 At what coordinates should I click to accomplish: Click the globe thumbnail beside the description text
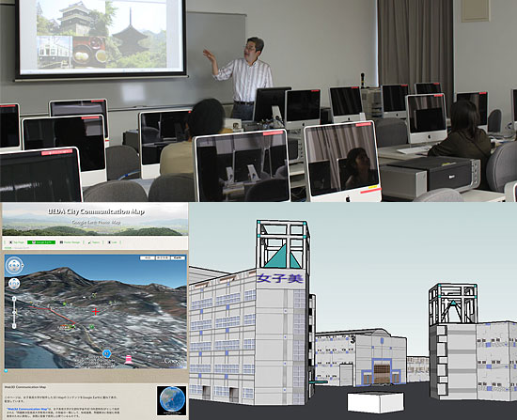[171, 400]
